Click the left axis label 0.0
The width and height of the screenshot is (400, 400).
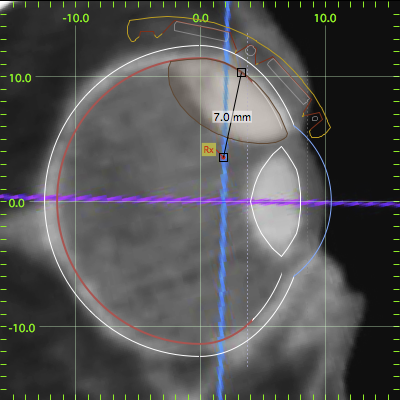(17, 203)
